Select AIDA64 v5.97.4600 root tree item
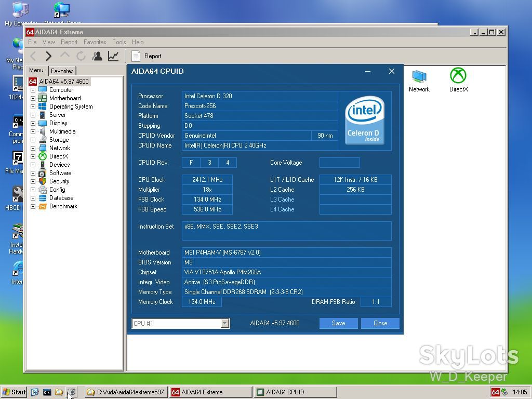This screenshot has width=532, height=399. pos(64,82)
